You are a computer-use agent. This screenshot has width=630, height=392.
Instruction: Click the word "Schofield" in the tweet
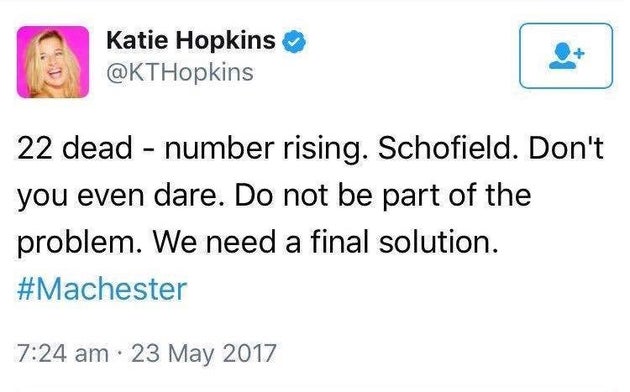coord(447,148)
